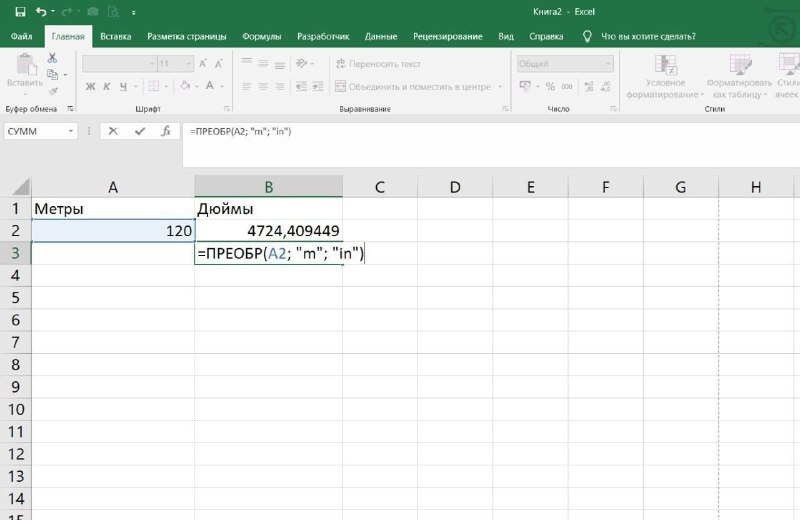Open the Буфер обмена dialog launcher
The height and width of the screenshot is (520, 800).
point(70,109)
